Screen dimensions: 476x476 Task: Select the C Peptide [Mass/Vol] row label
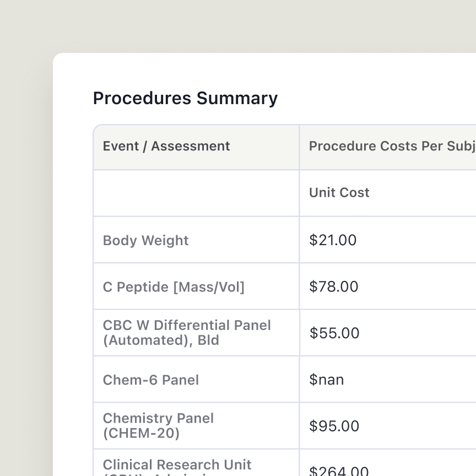click(174, 286)
